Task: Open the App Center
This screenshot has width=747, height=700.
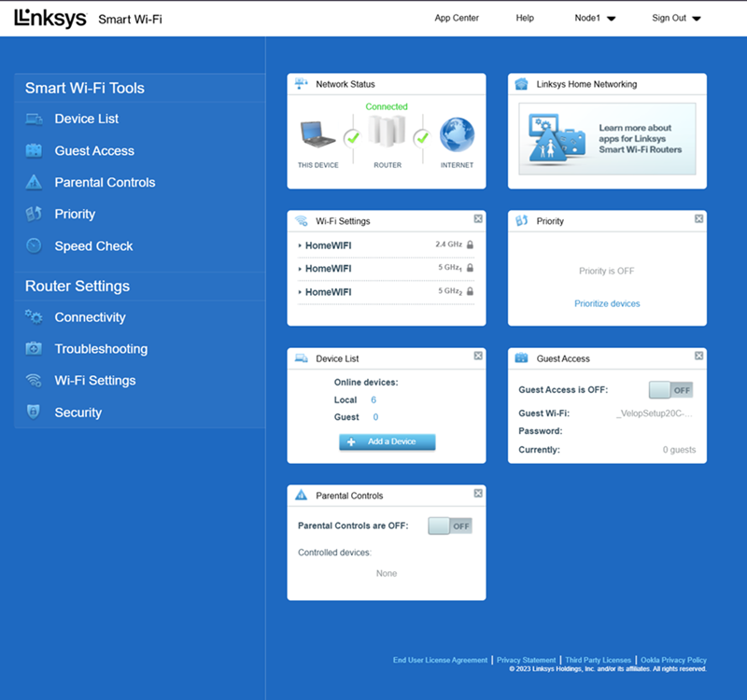Action: coord(457,17)
